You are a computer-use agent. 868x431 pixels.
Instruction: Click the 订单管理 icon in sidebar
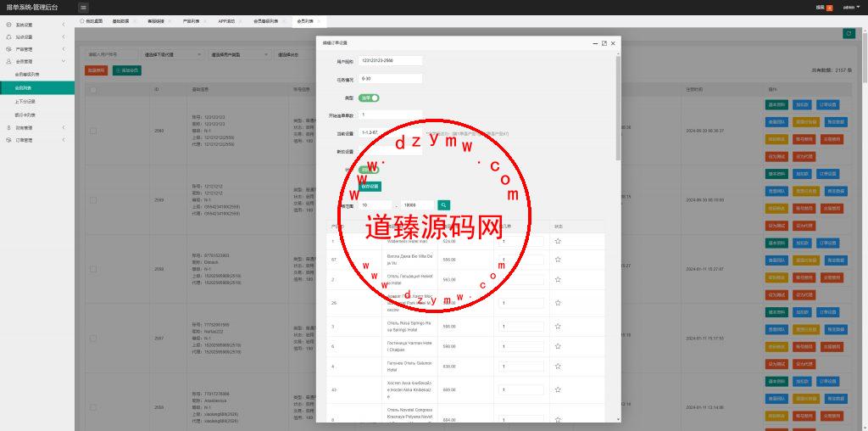tap(8, 140)
